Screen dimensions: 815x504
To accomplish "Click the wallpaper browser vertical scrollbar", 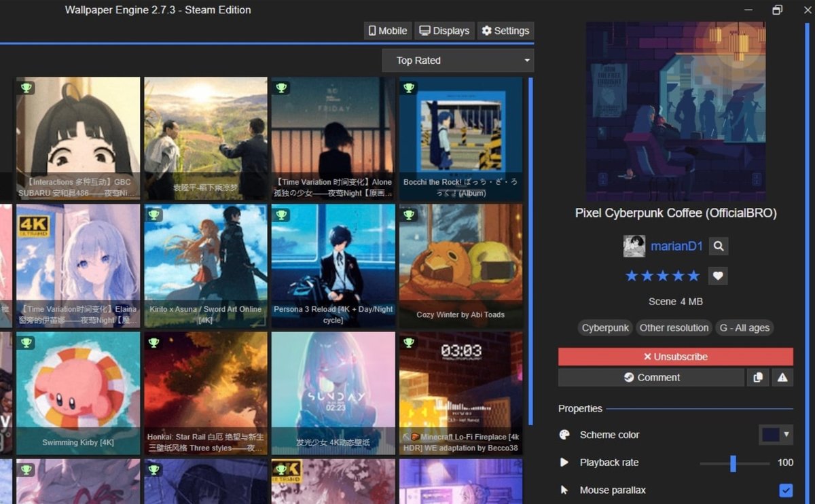I will tap(530, 251).
